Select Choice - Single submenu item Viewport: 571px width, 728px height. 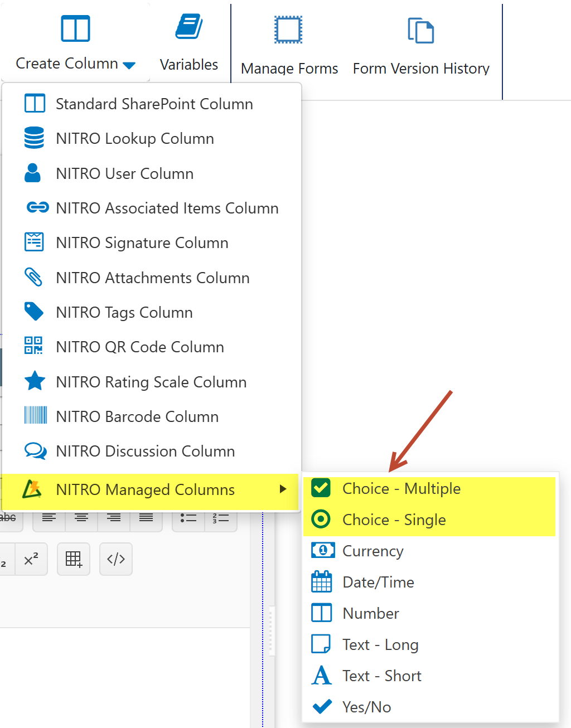click(429, 520)
